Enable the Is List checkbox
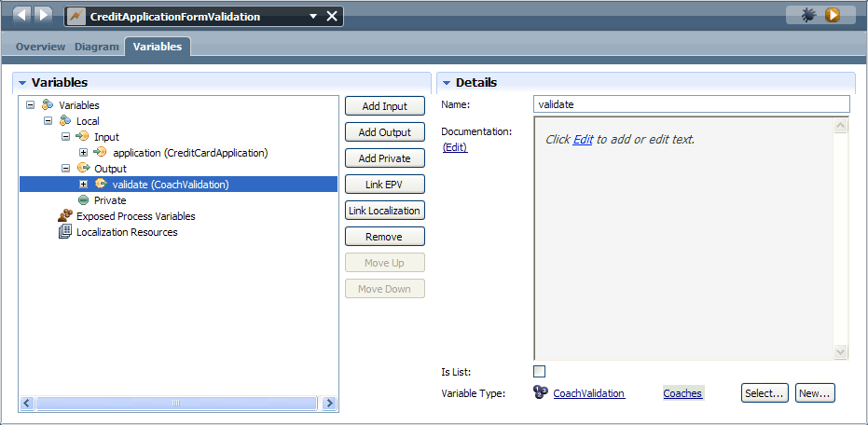This screenshot has width=868, height=425. (x=539, y=371)
